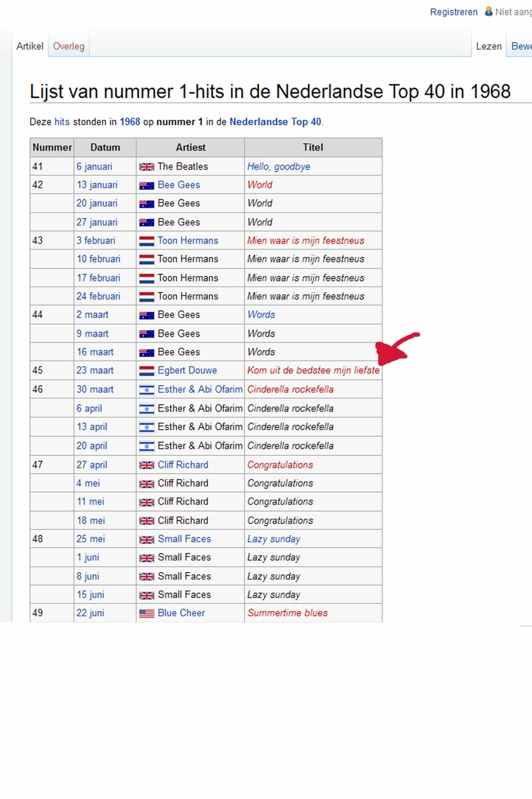Screen dimensions: 532x799
Task: Open the Blue Cheer artist link
Action: point(181,613)
